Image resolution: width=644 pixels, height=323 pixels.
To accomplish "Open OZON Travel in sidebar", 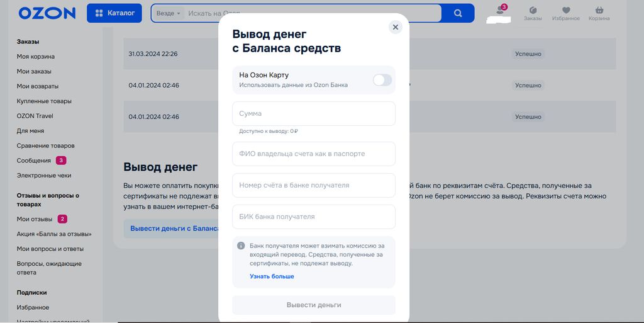I will [x=35, y=116].
